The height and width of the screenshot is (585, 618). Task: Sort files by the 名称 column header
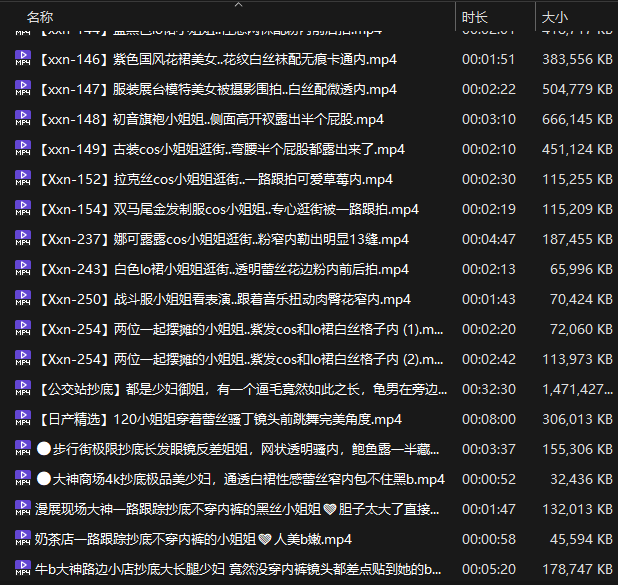pyautogui.click(x=40, y=17)
